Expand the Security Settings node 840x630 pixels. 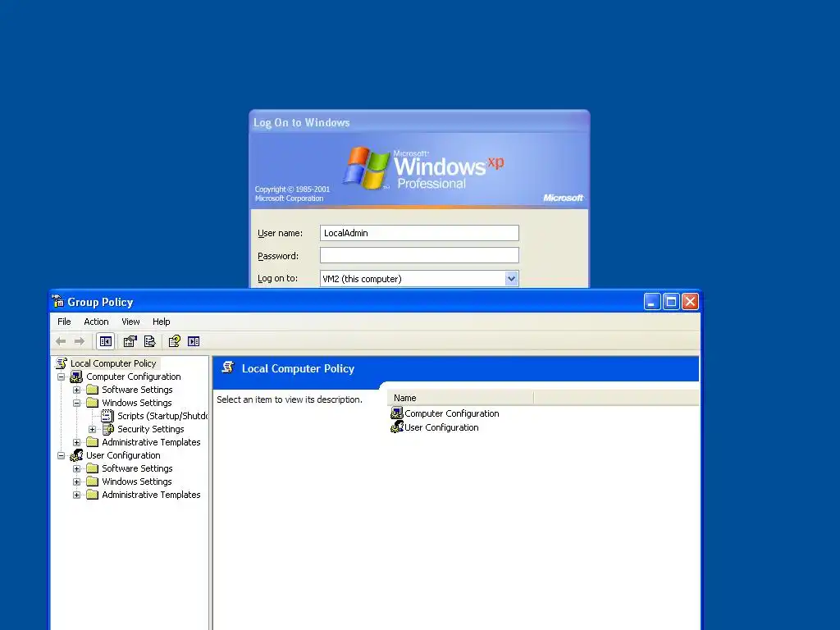coord(92,429)
